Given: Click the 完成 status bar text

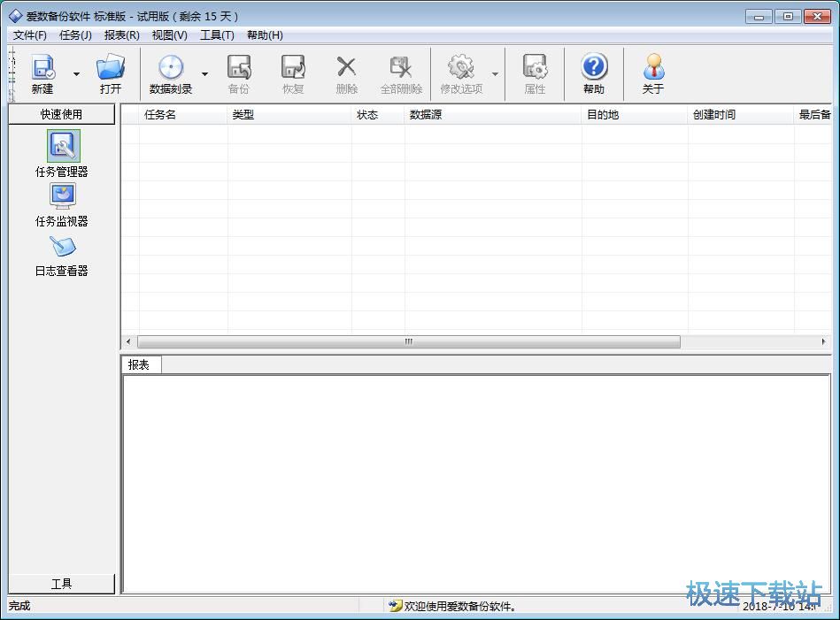Looking at the screenshot, I should [x=19, y=606].
